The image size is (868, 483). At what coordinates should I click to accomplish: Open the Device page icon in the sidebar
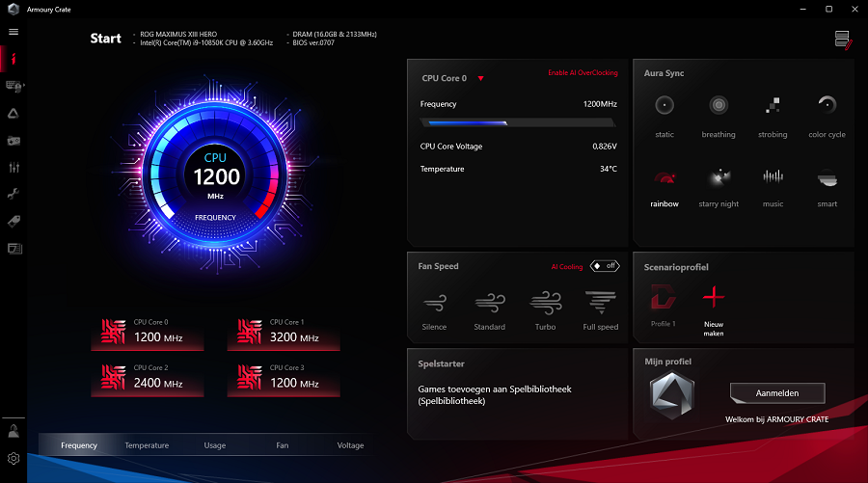(x=14, y=87)
